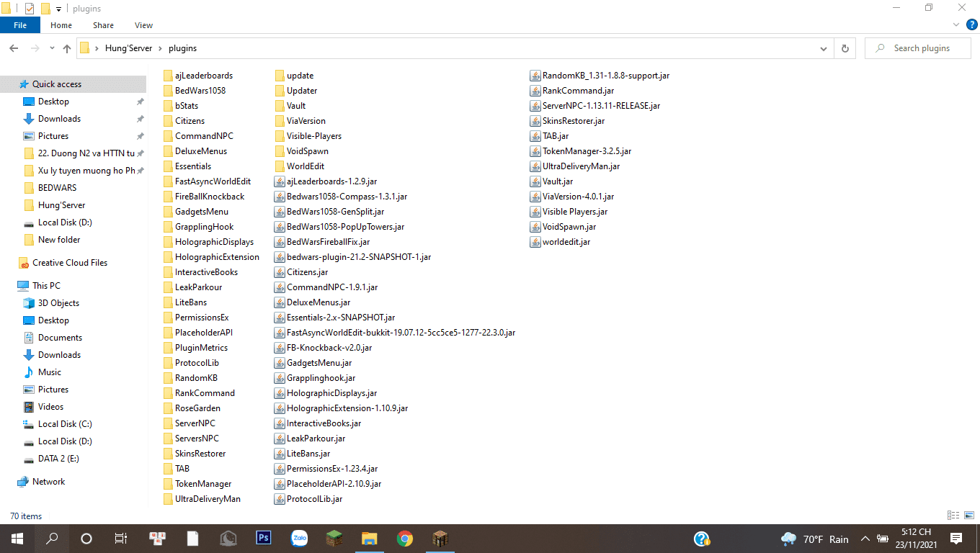980x553 pixels.
Task: Open Videos under This PC
Action: point(50,407)
